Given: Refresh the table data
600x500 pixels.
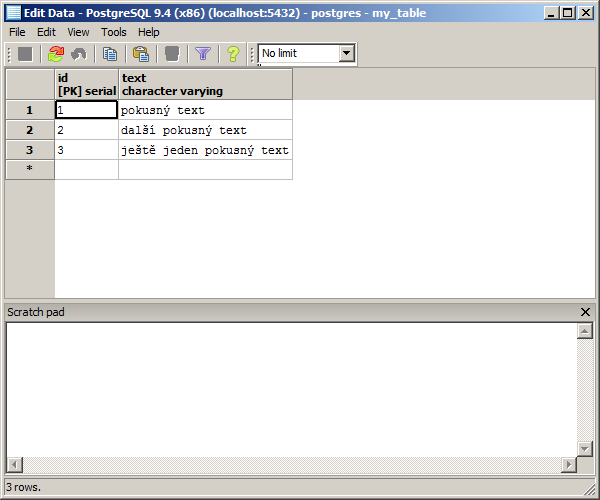Looking at the screenshot, I should pos(55,54).
